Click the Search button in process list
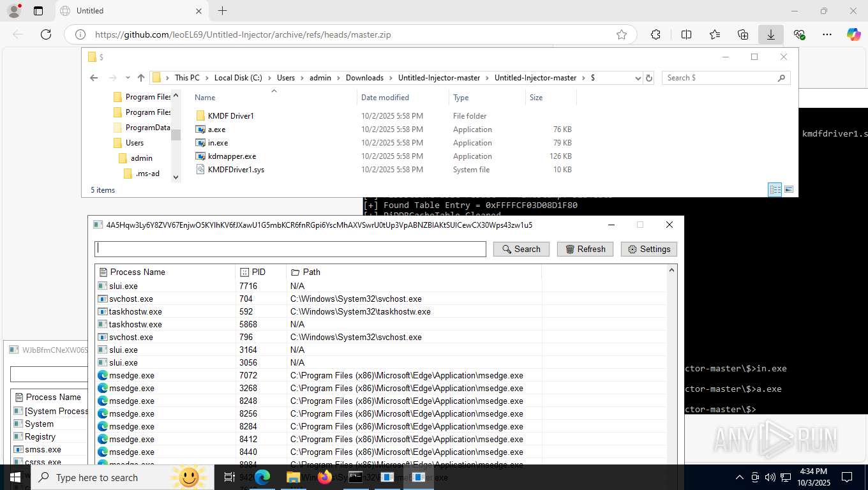868x490 pixels. (x=521, y=249)
